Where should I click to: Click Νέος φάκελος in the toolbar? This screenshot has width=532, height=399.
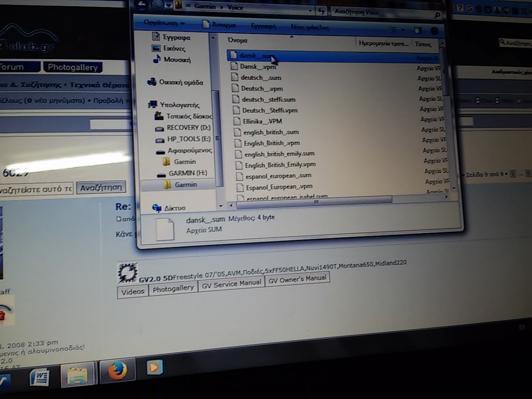[309, 27]
